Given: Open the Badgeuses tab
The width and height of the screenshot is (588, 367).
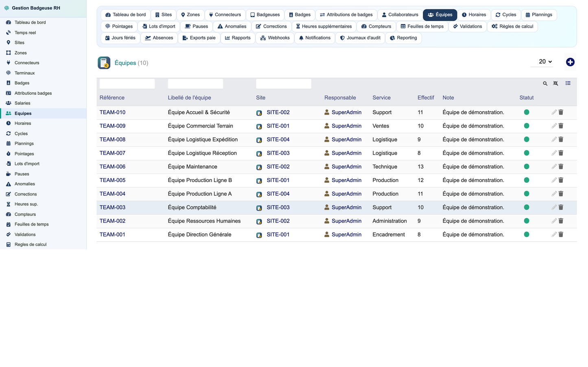Looking at the screenshot, I should coord(265,15).
